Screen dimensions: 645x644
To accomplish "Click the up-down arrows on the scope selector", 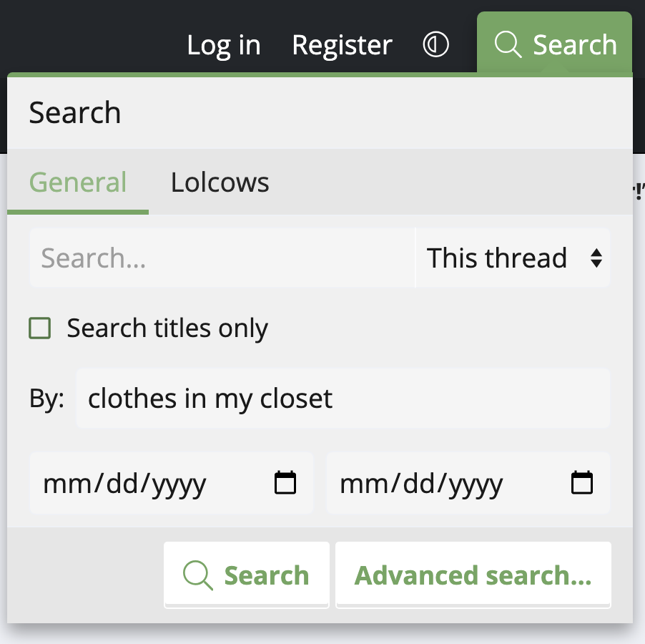I will (596, 258).
